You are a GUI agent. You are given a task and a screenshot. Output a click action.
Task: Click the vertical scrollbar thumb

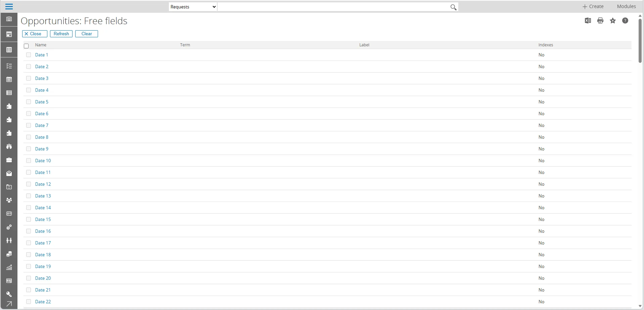pos(640,40)
